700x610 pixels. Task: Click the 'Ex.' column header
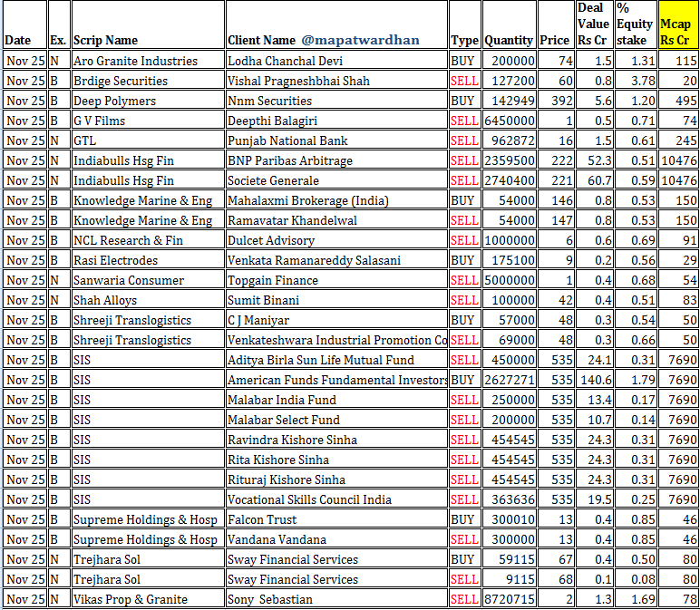[x=59, y=24]
